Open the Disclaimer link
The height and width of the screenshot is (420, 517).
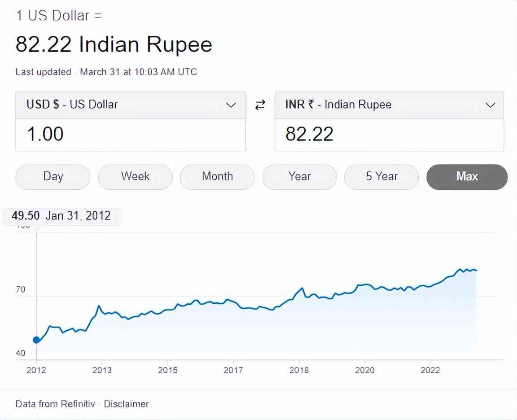point(126,404)
